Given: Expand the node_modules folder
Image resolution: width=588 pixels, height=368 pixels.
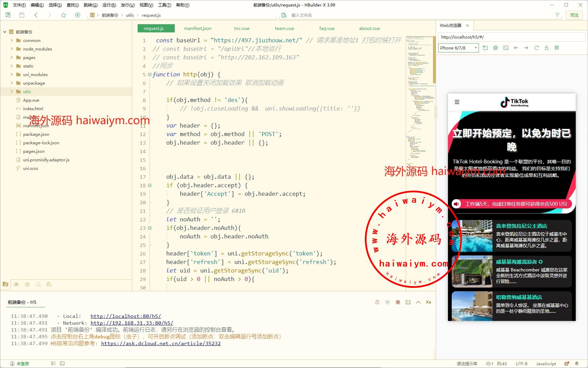Looking at the screenshot, I should [x=12, y=49].
